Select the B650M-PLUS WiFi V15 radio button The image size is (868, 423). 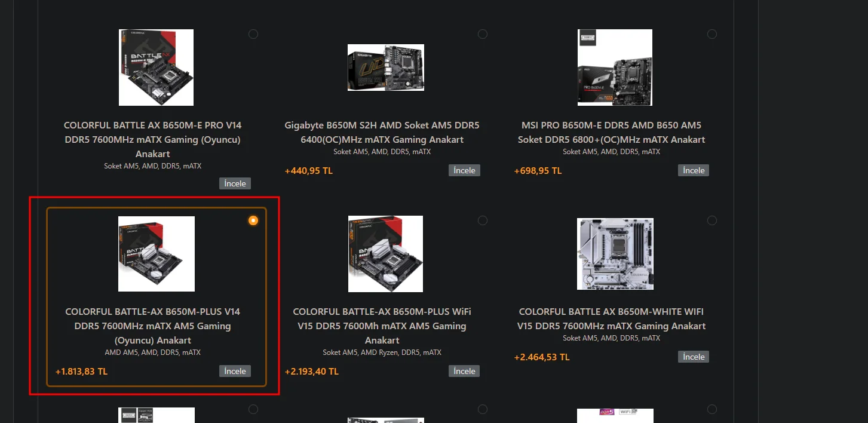pos(483,220)
